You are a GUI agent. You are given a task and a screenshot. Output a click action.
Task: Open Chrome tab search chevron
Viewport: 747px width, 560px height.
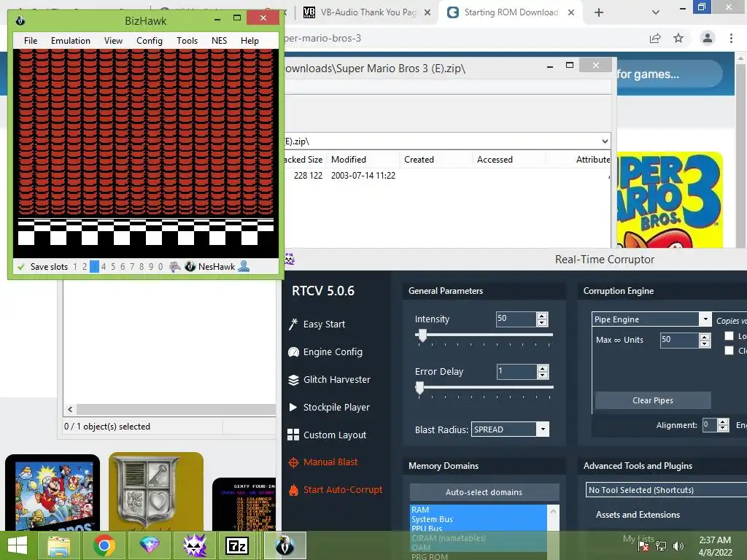[x=656, y=12]
